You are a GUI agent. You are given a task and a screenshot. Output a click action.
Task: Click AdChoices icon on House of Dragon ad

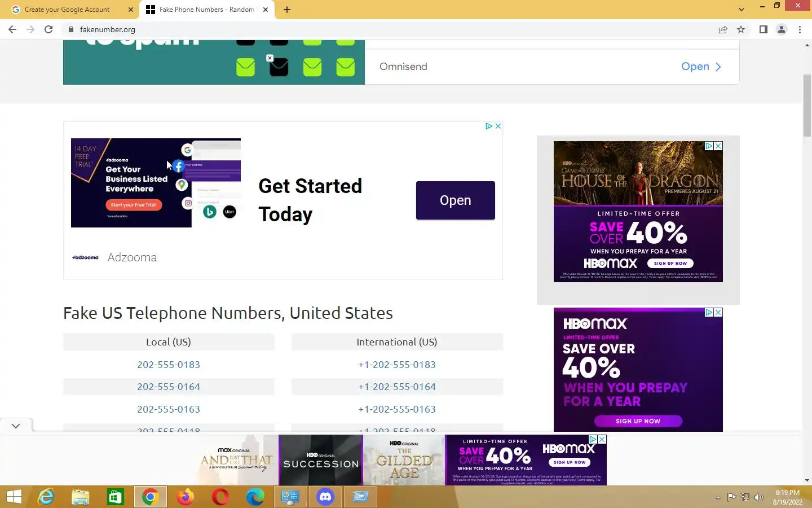pyautogui.click(x=709, y=146)
